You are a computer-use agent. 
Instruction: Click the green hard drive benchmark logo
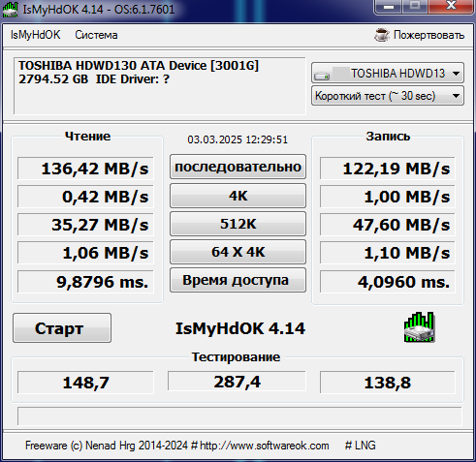(x=419, y=327)
